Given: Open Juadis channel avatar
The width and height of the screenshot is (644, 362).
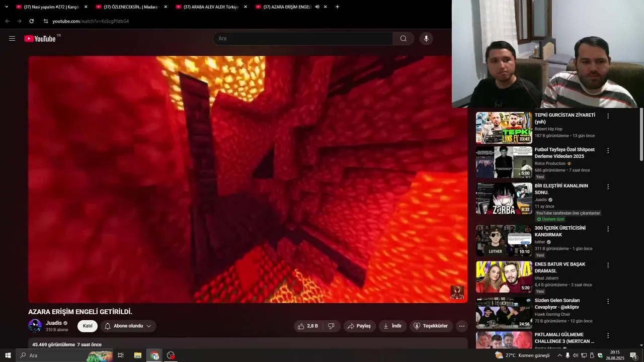Looking at the screenshot, I should pyautogui.click(x=35, y=326).
